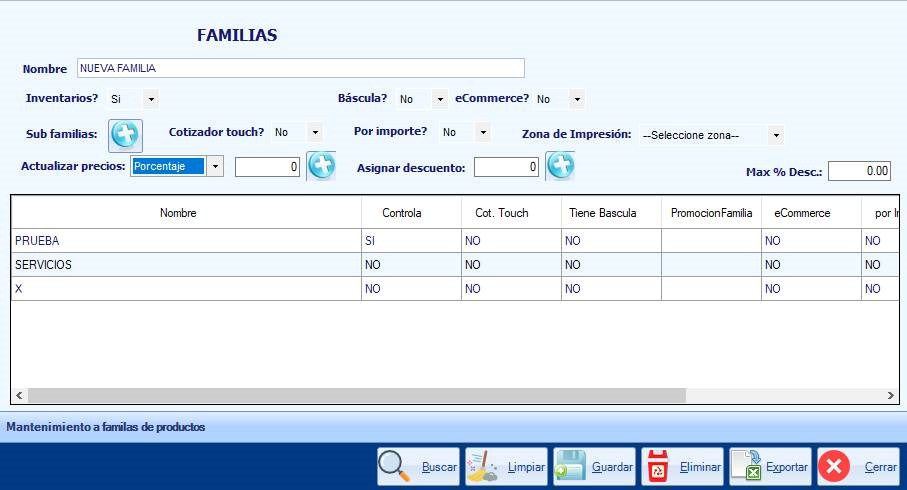The height and width of the screenshot is (490, 907).
Task: Click PRUEBA Cot. Touch cell
Action: [511, 241]
